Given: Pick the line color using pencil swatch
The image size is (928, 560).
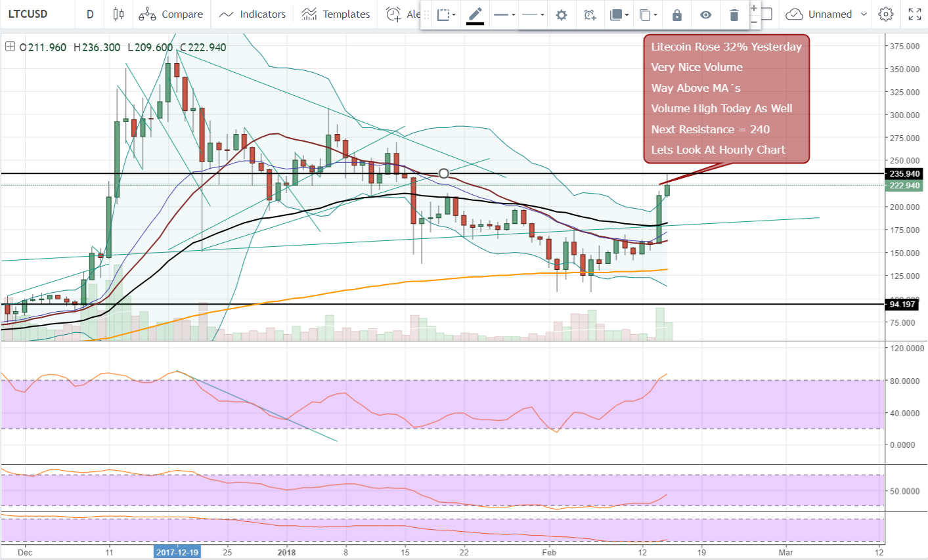Looking at the screenshot, I should 475,14.
